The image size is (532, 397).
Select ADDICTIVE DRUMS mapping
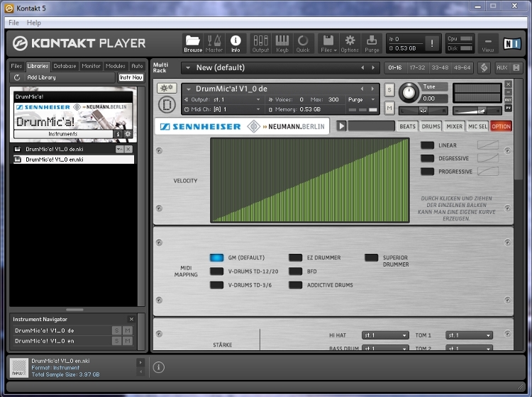(296, 285)
